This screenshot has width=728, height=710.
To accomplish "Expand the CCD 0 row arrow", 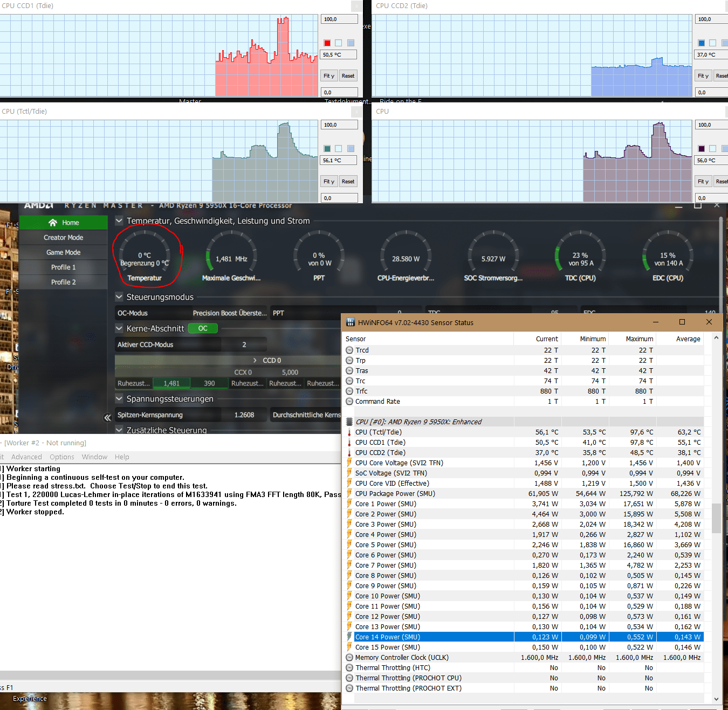I will [255, 360].
